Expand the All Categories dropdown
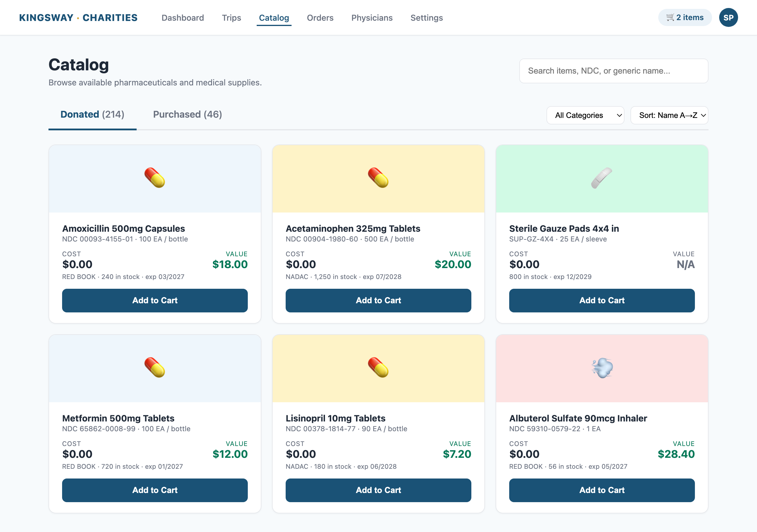The image size is (757, 532). 585,115
